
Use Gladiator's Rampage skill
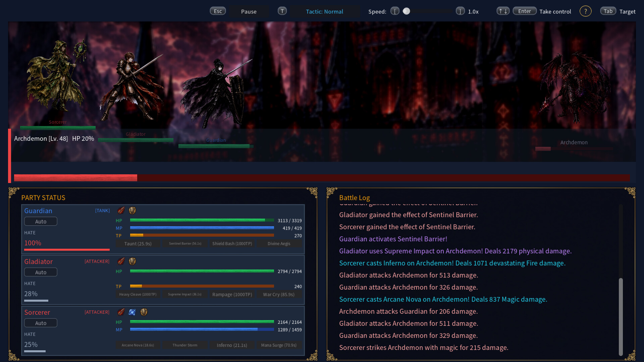tap(232, 294)
